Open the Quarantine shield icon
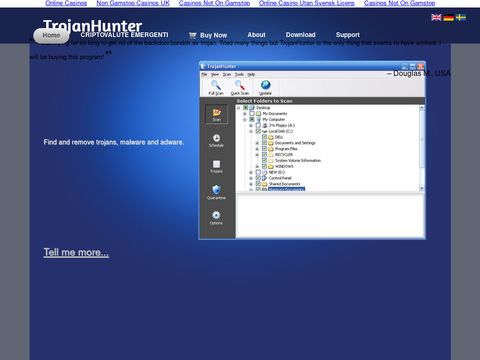480x360 pixels. (216, 189)
